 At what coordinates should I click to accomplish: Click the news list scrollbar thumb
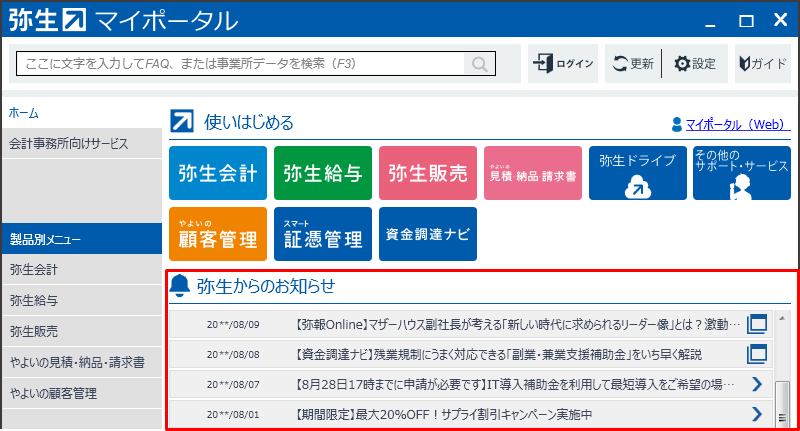click(782, 404)
